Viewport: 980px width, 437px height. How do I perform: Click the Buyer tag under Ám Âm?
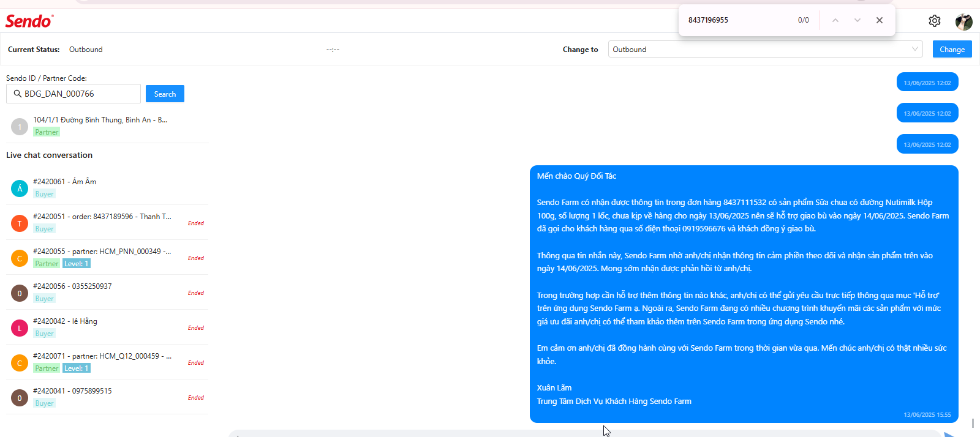(x=45, y=194)
